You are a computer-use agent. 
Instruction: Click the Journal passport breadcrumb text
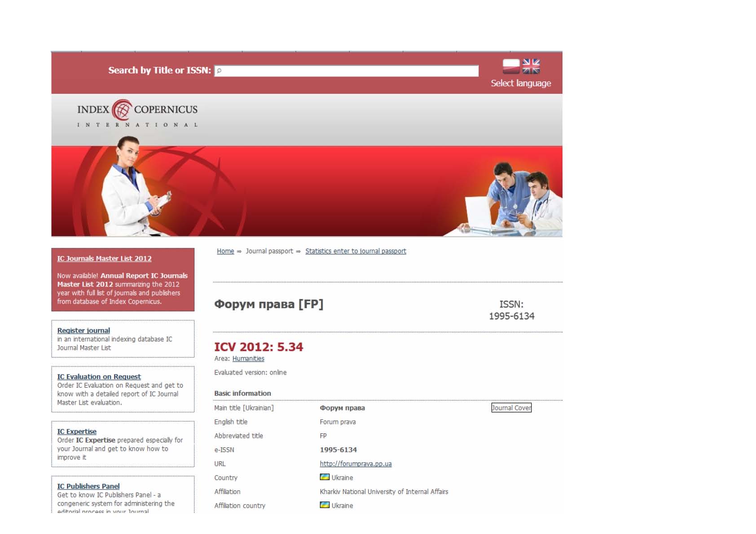(269, 252)
